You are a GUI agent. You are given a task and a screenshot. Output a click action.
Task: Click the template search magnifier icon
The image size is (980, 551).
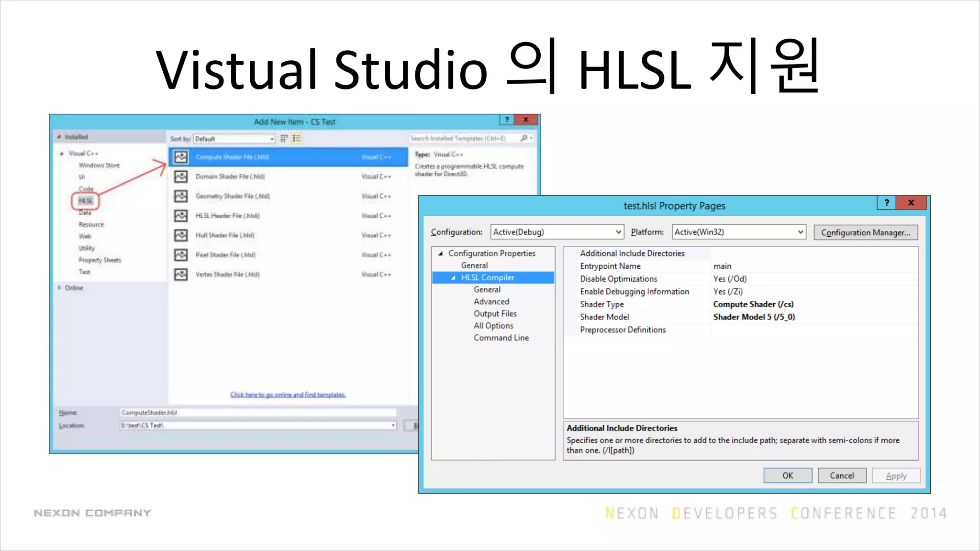524,138
